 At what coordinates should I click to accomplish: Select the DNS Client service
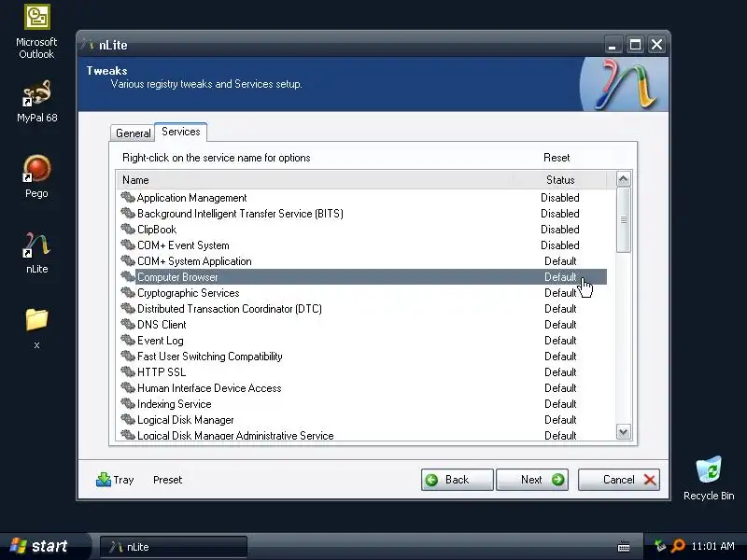pos(363,324)
